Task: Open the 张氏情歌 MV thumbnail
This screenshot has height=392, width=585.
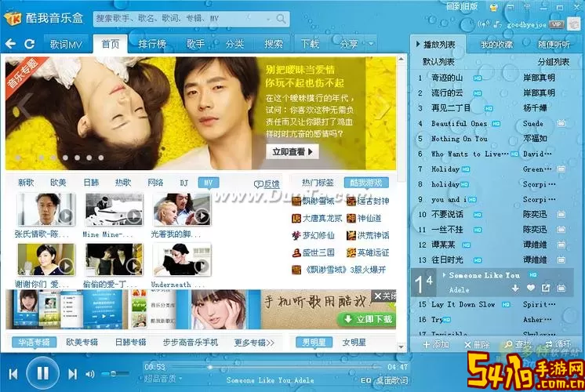Action: [46, 209]
